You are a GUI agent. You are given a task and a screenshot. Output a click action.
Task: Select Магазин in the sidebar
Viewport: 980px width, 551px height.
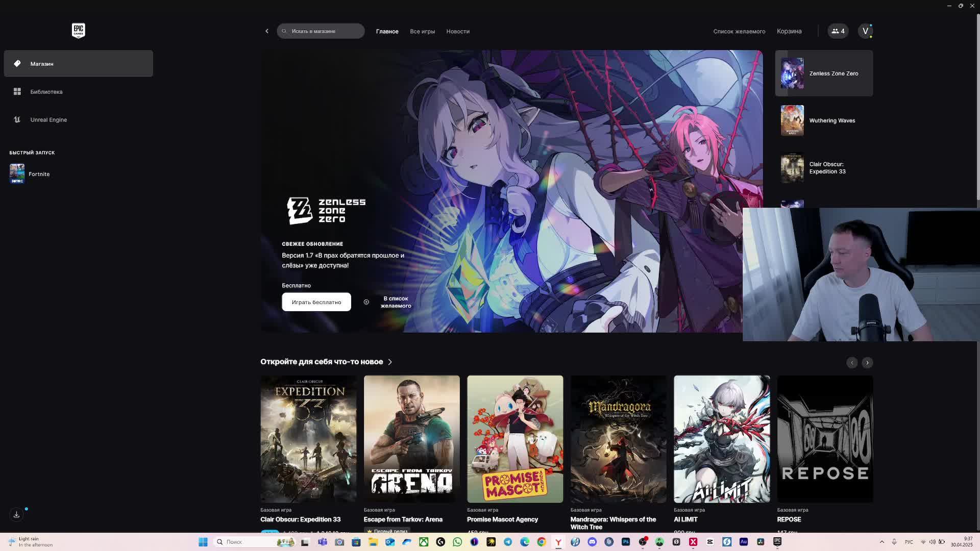point(78,64)
